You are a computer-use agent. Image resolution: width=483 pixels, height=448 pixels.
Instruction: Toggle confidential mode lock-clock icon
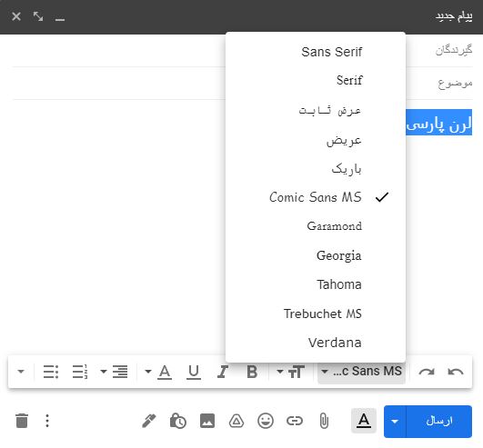[x=178, y=421]
